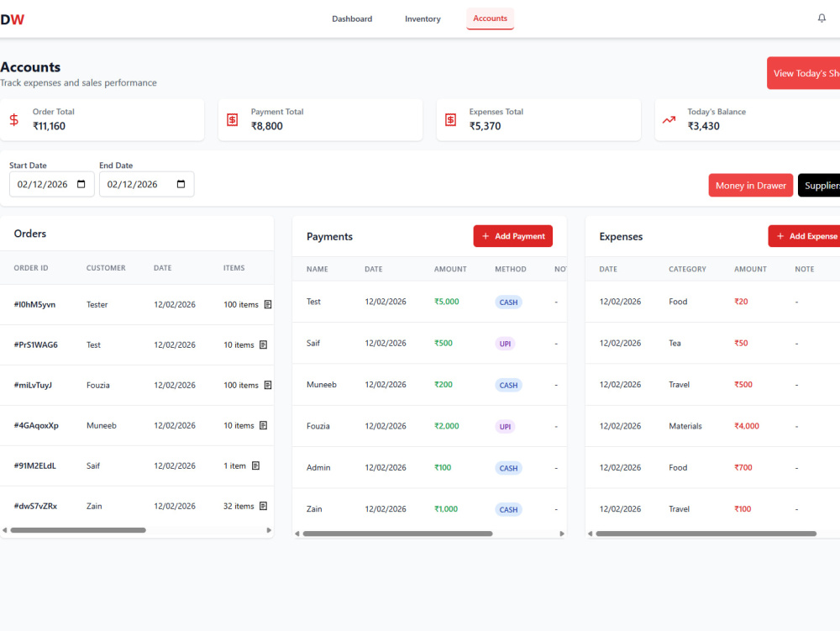The width and height of the screenshot is (840, 631).
Task: Click the Expenses table scroll-left arrow
Action: 590,534
